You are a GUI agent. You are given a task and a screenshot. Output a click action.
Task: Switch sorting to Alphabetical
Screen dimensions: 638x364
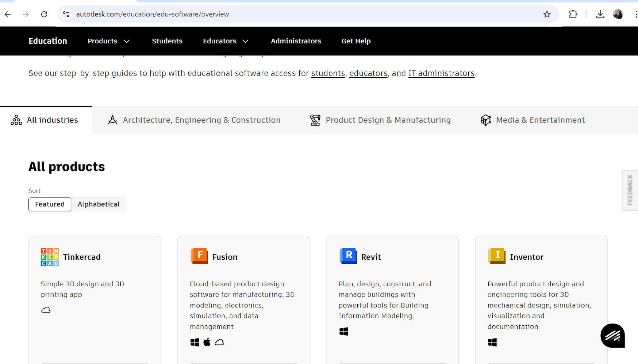99,204
